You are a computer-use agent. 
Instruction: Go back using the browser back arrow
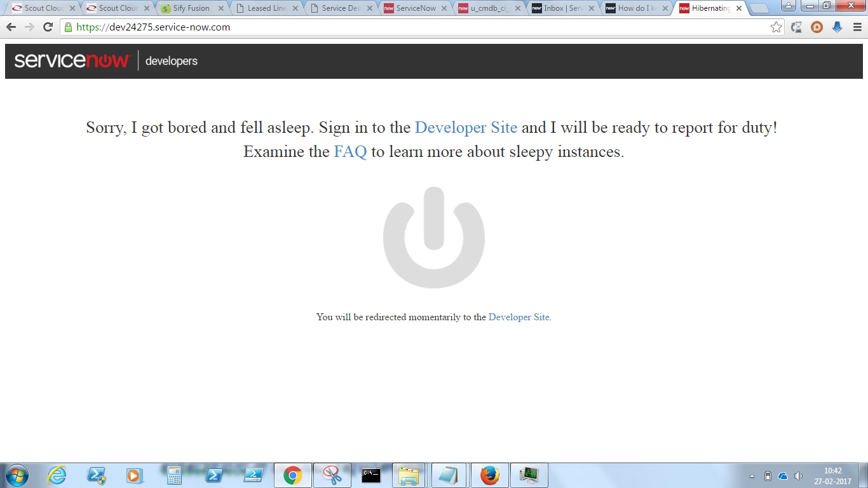(11, 27)
